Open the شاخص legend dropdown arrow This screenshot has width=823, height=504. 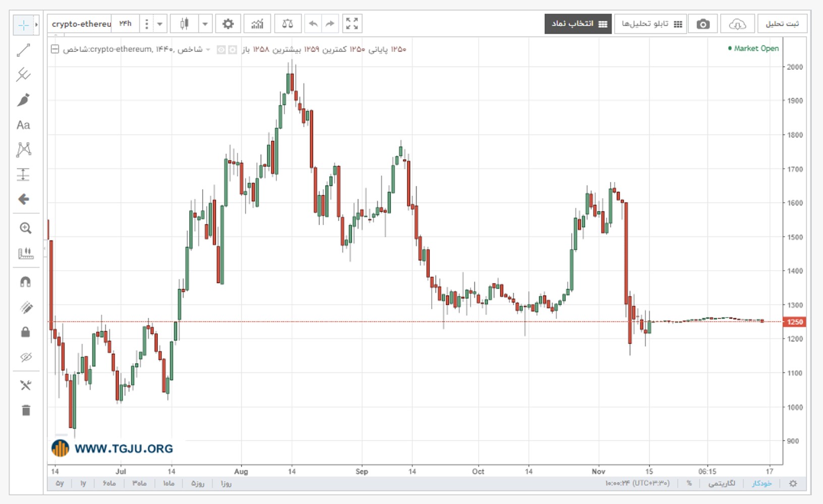click(208, 49)
